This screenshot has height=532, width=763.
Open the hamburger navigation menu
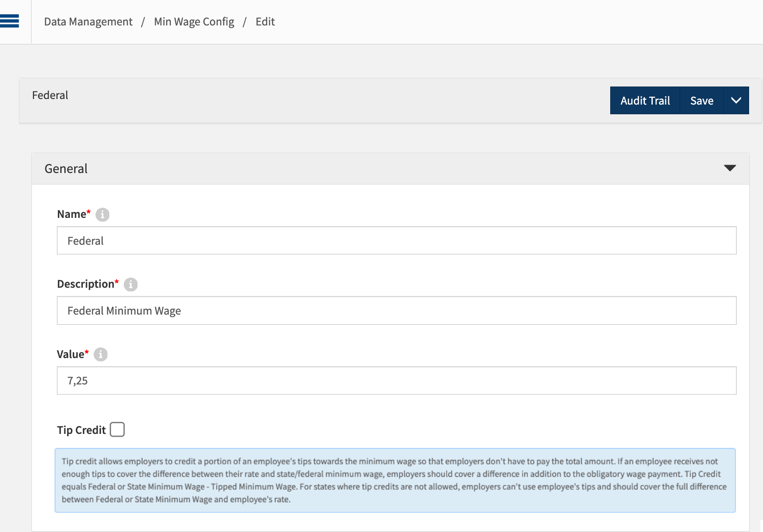(x=9, y=21)
